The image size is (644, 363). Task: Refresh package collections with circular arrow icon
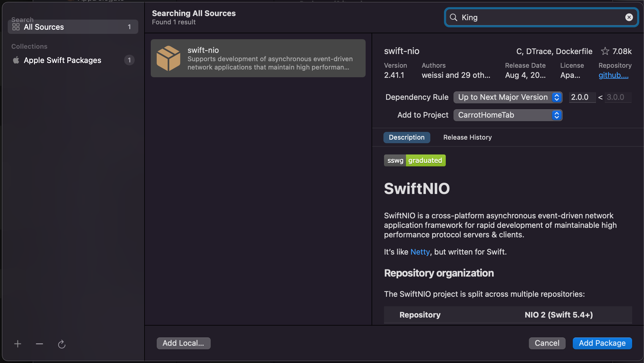(x=61, y=344)
